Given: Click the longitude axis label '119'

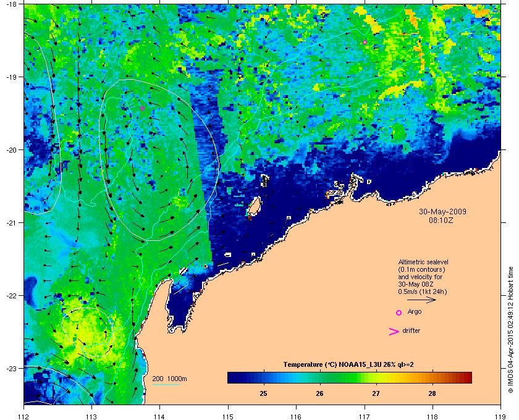Looking at the screenshot, I should (x=500, y=417).
